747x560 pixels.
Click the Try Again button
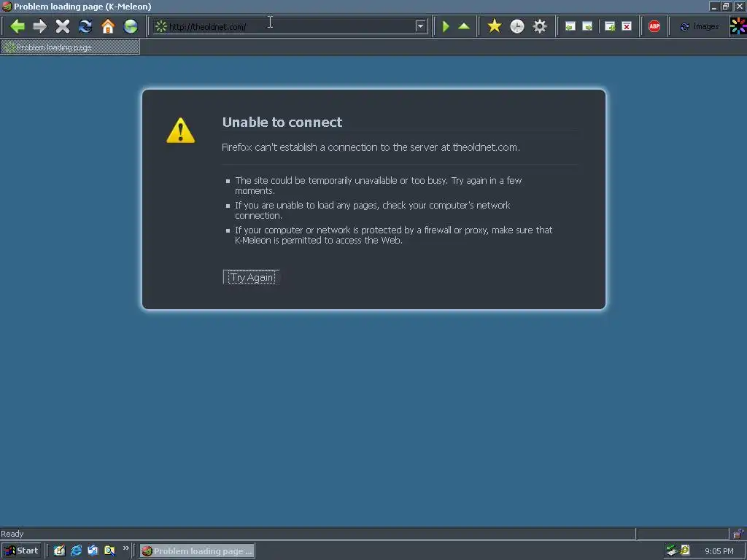pyautogui.click(x=252, y=277)
